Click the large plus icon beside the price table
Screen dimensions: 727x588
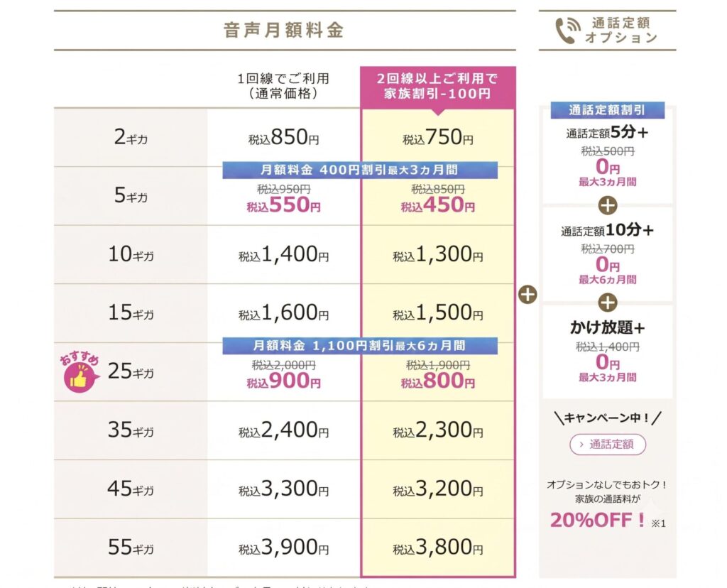[528, 295]
